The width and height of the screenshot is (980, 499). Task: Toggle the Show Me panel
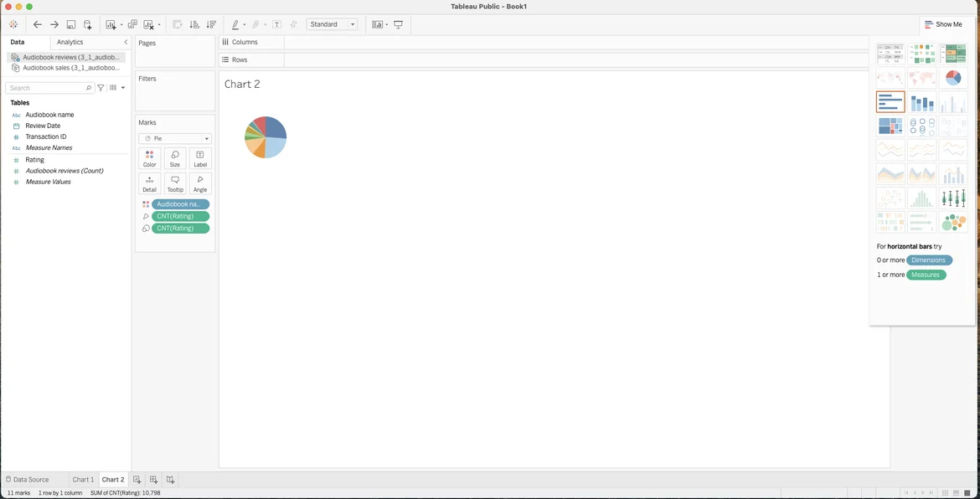pyautogui.click(x=943, y=25)
